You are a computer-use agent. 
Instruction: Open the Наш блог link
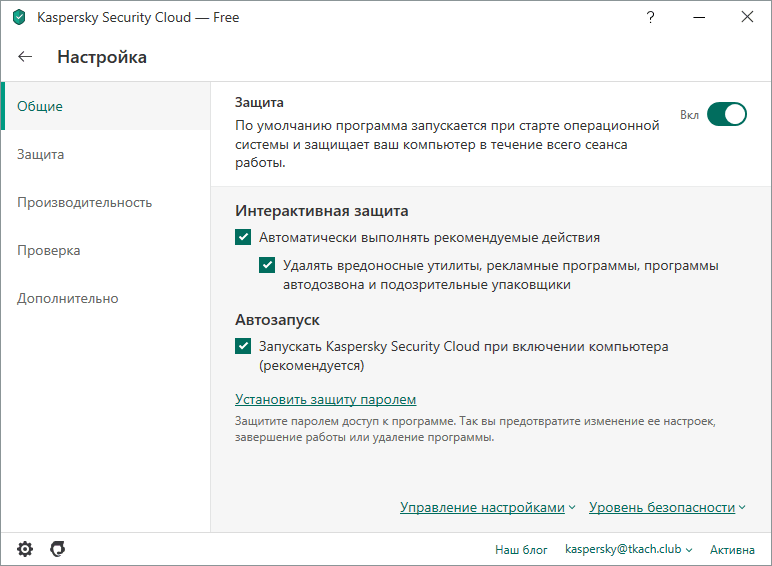(x=521, y=550)
